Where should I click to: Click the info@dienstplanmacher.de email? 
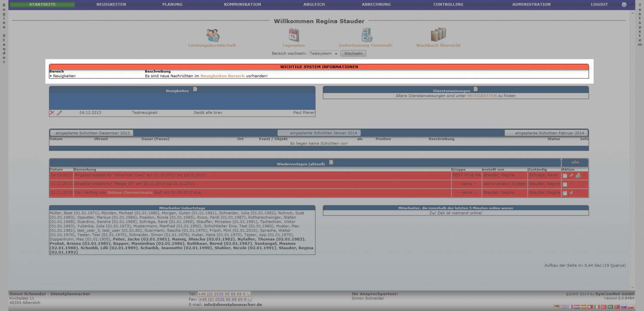[233, 305]
